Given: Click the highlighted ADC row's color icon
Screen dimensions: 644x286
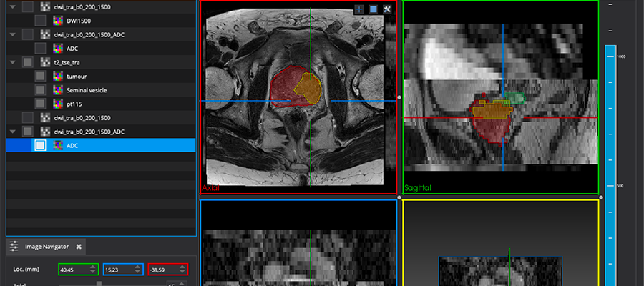Looking at the screenshot, I should [x=58, y=145].
